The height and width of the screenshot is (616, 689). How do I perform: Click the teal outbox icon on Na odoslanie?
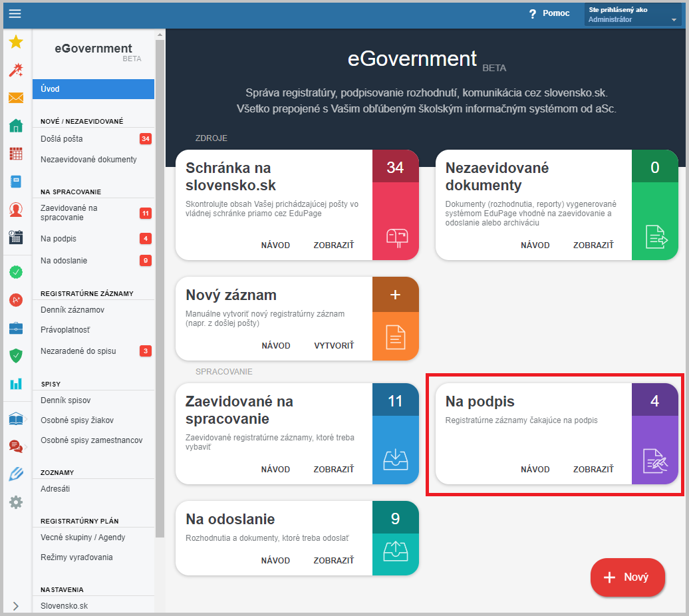click(x=396, y=551)
